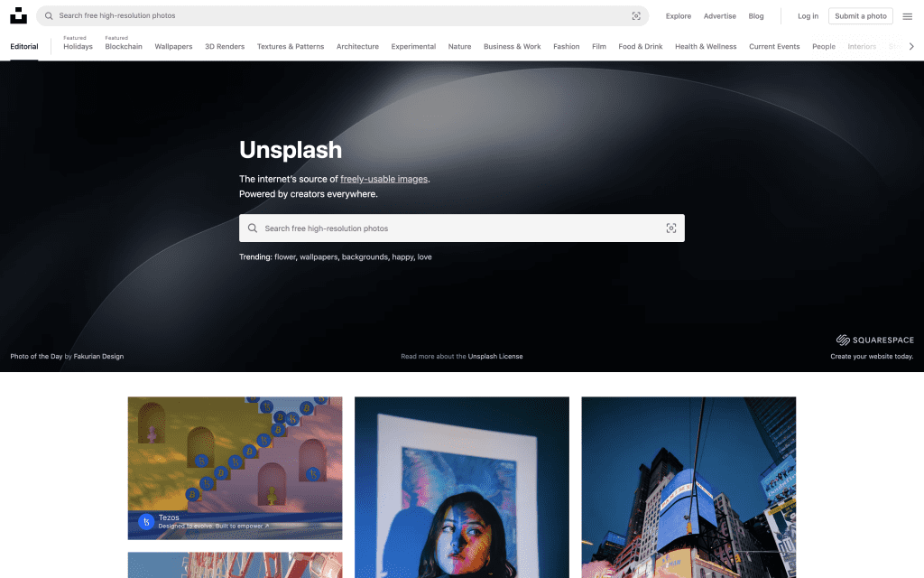924x578 pixels.
Task: Click the Tezos sponsor logo icon
Action: click(146, 521)
